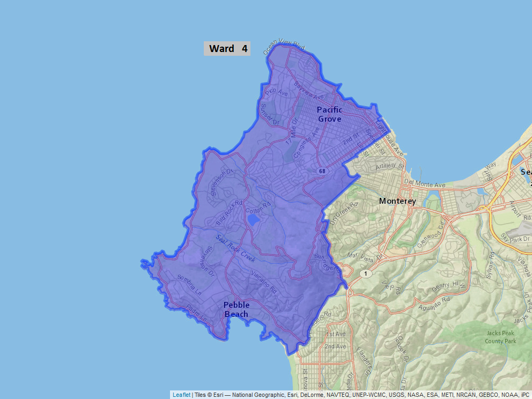Click the Monterey city label
The width and height of the screenshot is (532, 399).
[397, 201]
